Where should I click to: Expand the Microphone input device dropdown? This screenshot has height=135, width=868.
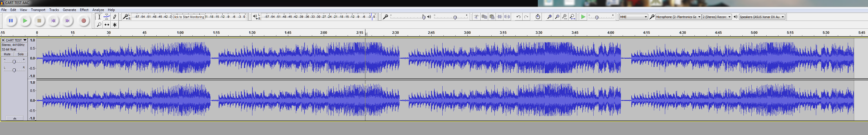(678, 17)
